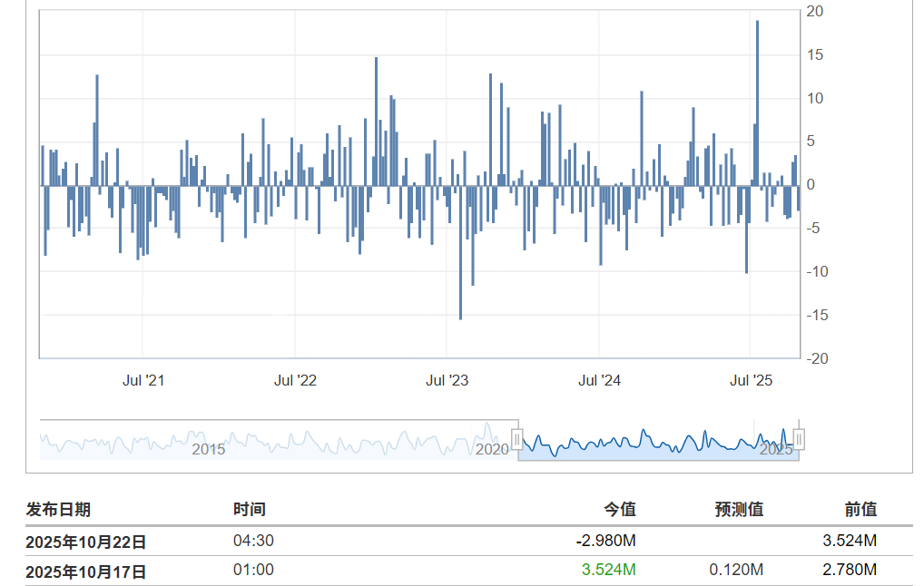This screenshot has height=586, width=924.
Task: Click the 0.120M forecast value
Action: pyautogui.click(x=736, y=570)
